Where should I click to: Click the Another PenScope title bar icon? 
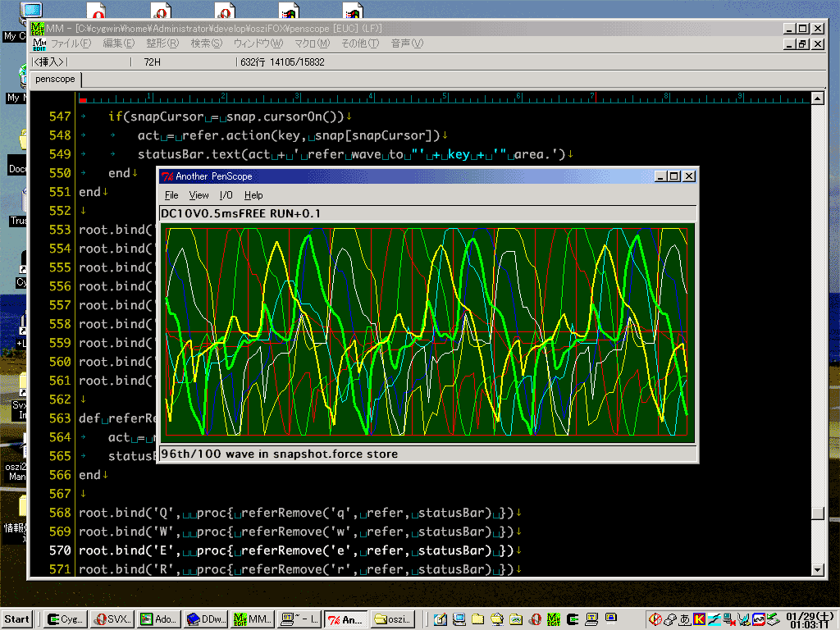coord(167,176)
